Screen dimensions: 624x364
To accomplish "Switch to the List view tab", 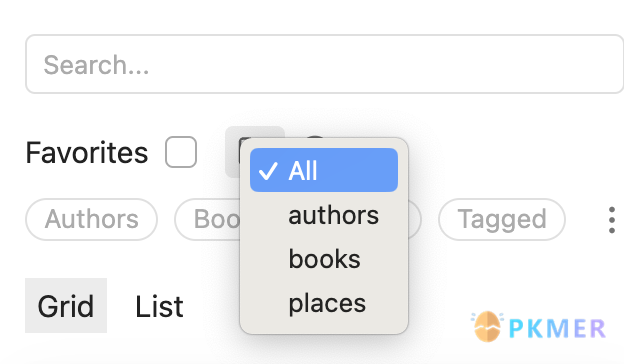I will (159, 306).
